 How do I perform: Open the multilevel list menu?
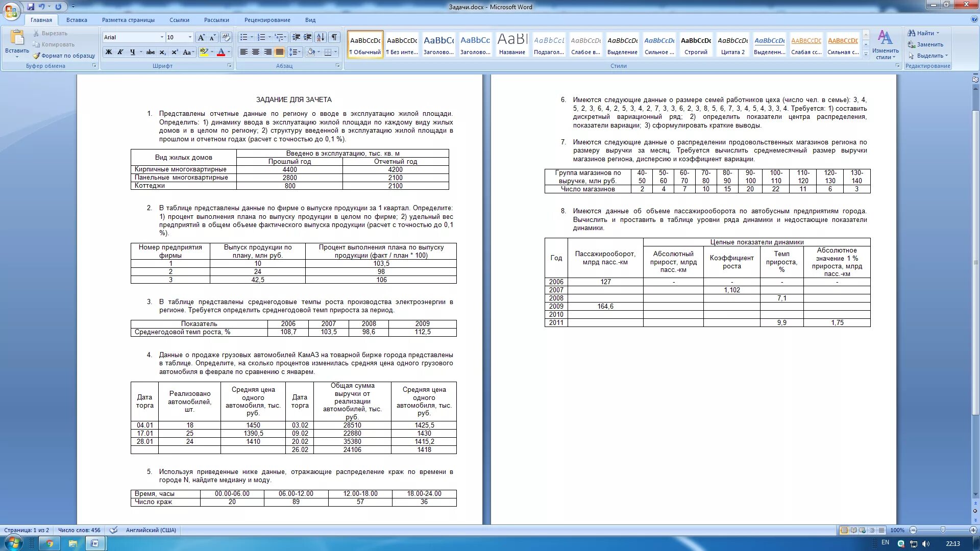tap(280, 37)
